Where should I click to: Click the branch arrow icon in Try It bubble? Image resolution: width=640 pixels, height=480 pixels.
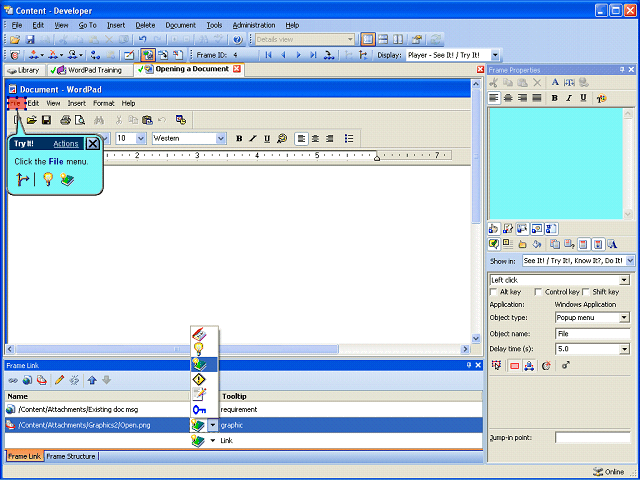click(x=22, y=179)
